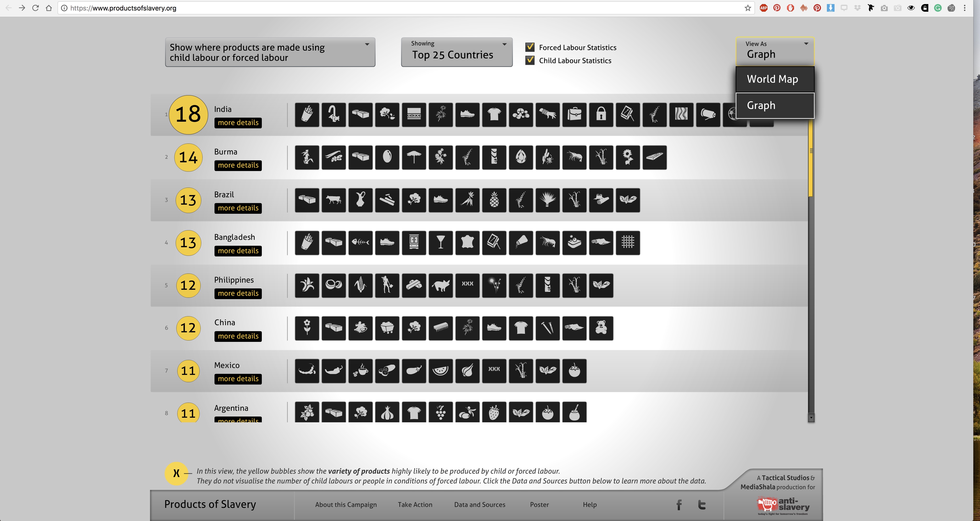Click more details for Brazil
This screenshot has width=980, height=521.
(x=238, y=208)
